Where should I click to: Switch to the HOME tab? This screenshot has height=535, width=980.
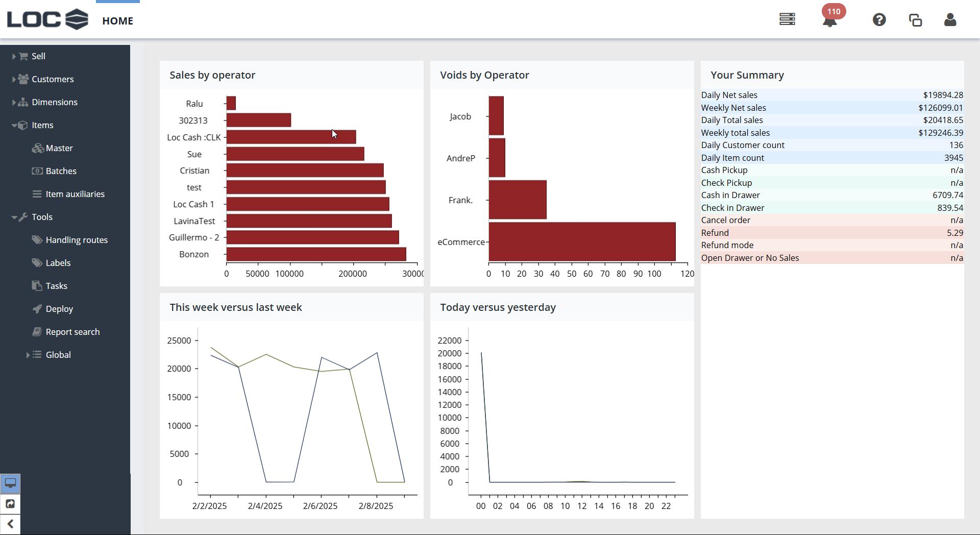118,21
